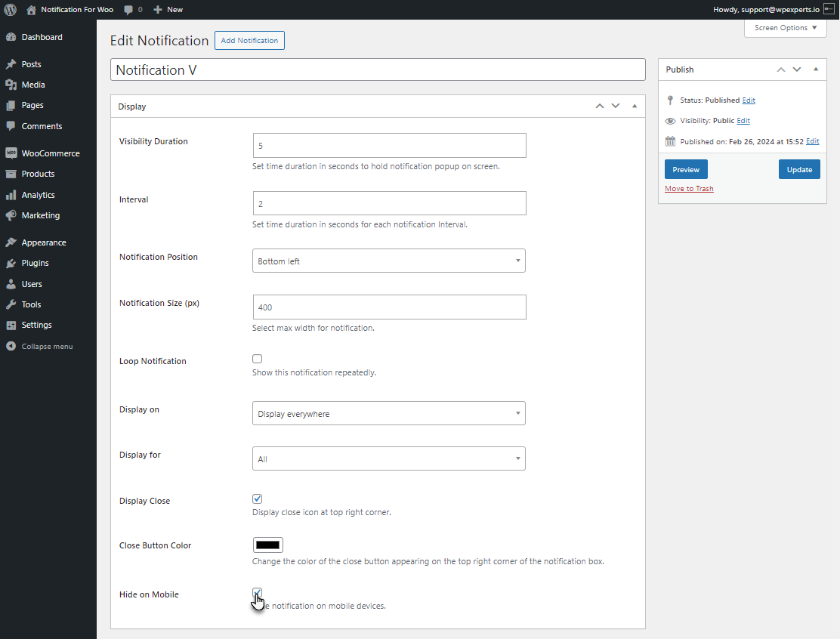Click the Notification V title field
The height and width of the screenshot is (639, 840).
(378, 69)
